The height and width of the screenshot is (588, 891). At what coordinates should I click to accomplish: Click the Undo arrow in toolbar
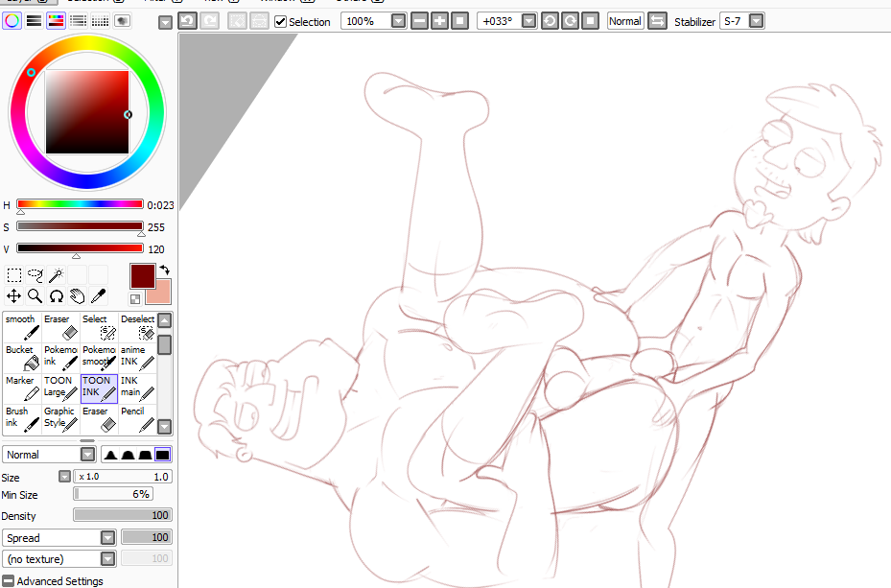[x=188, y=20]
